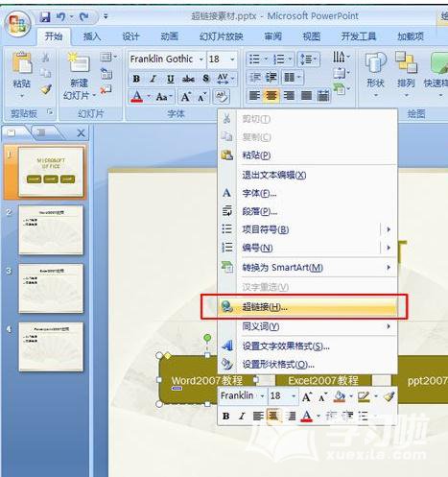Image resolution: width=448 pixels, height=477 pixels.
Task: Choose Format Shape (设置形状格式)
Action: [x=308, y=365]
